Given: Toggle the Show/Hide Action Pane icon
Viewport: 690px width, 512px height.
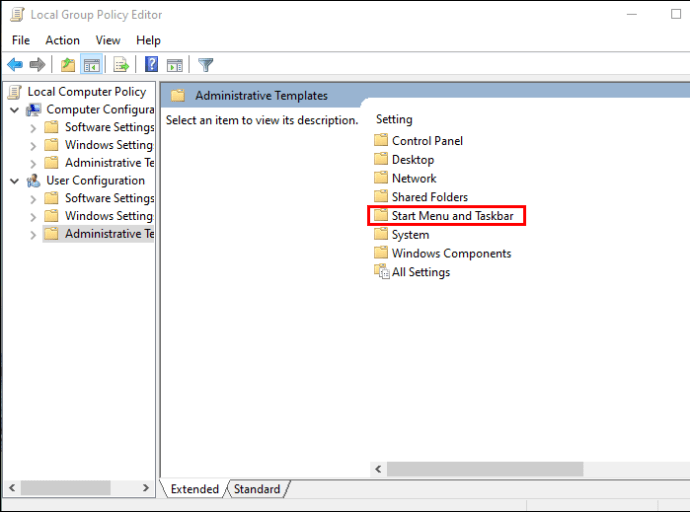Looking at the screenshot, I should (175, 65).
